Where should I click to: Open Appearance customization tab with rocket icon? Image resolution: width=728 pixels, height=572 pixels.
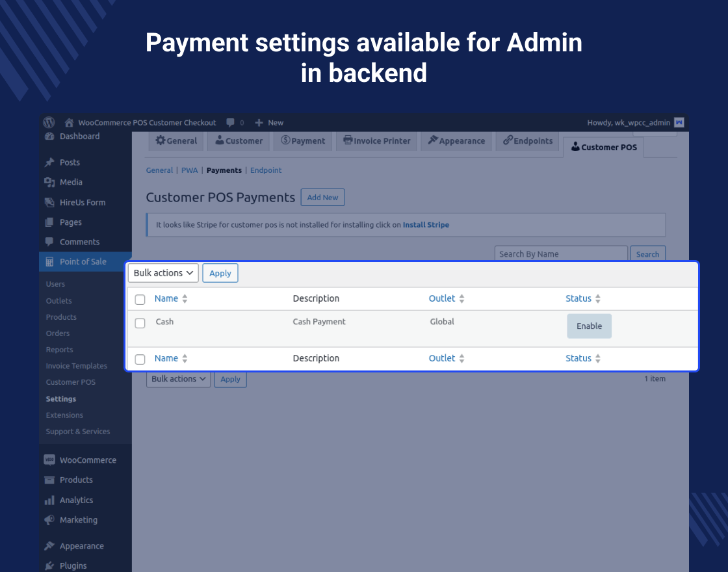(456, 140)
